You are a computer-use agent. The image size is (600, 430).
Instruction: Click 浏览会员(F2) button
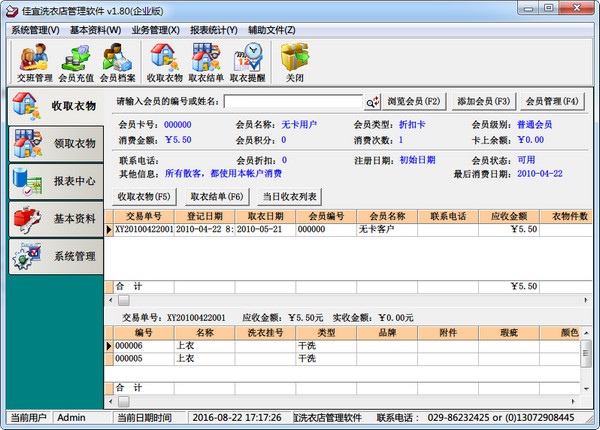pyautogui.click(x=414, y=101)
